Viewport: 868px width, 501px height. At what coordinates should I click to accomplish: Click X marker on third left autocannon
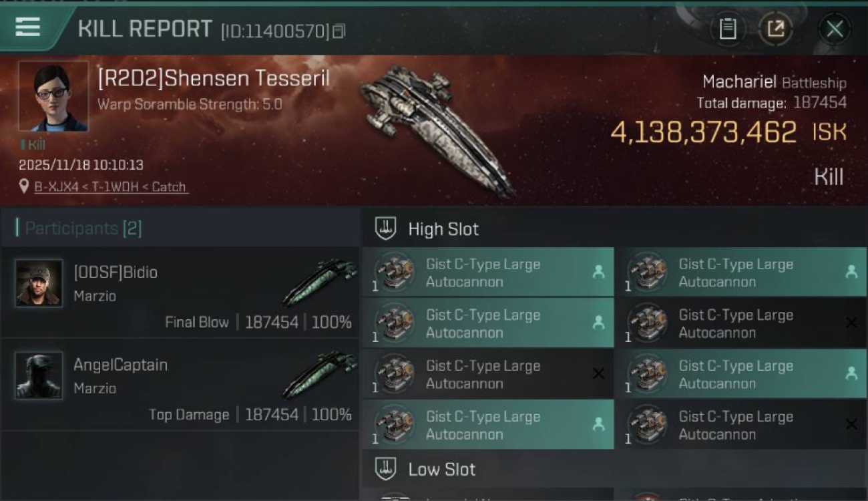[x=598, y=374]
